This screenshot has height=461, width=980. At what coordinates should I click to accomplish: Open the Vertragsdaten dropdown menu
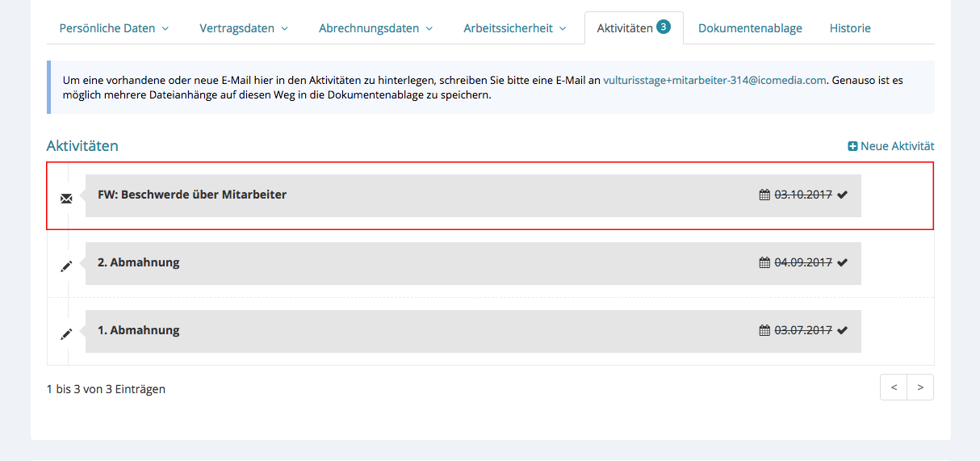[243, 28]
